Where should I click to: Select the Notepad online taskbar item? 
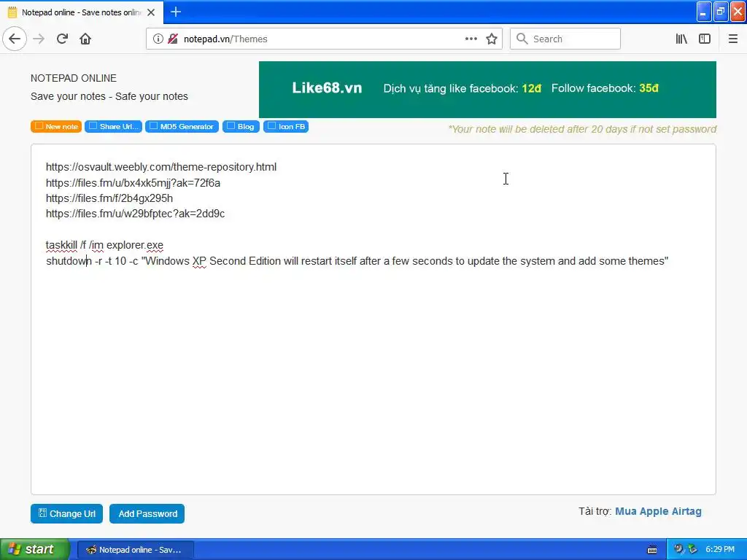point(135,550)
